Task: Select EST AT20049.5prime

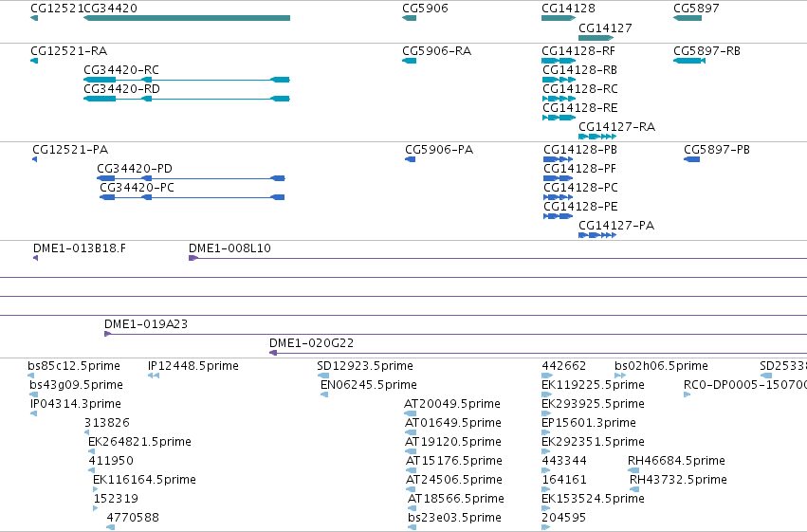Action: click(x=411, y=413)
